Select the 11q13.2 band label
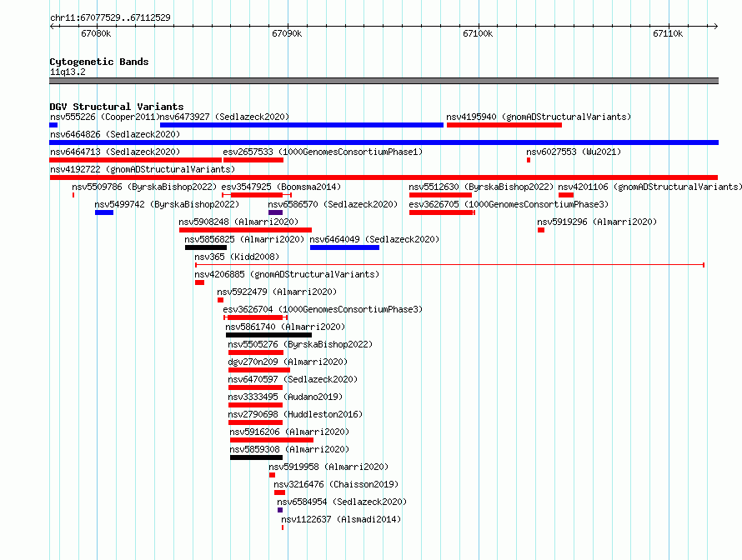The image size is (742, 560). 68,72
